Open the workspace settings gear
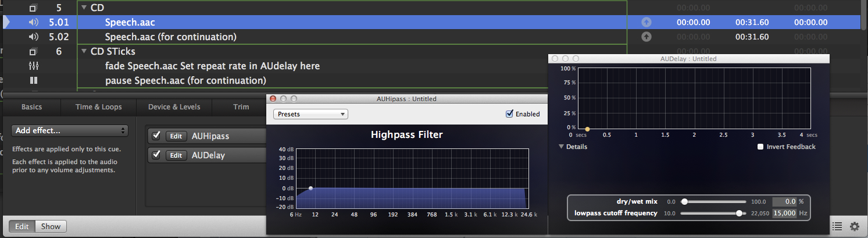This screenshot has width=868, height=238. tap(854, 226)
